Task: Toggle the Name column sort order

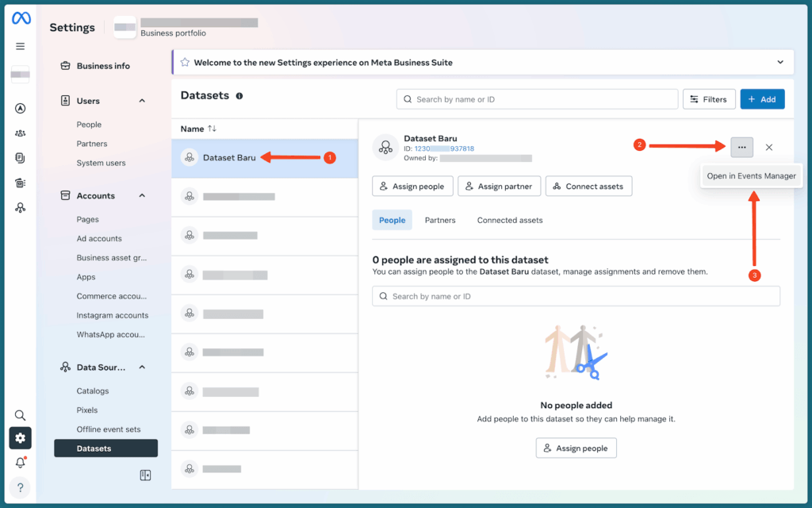Action: pos(212,129)
